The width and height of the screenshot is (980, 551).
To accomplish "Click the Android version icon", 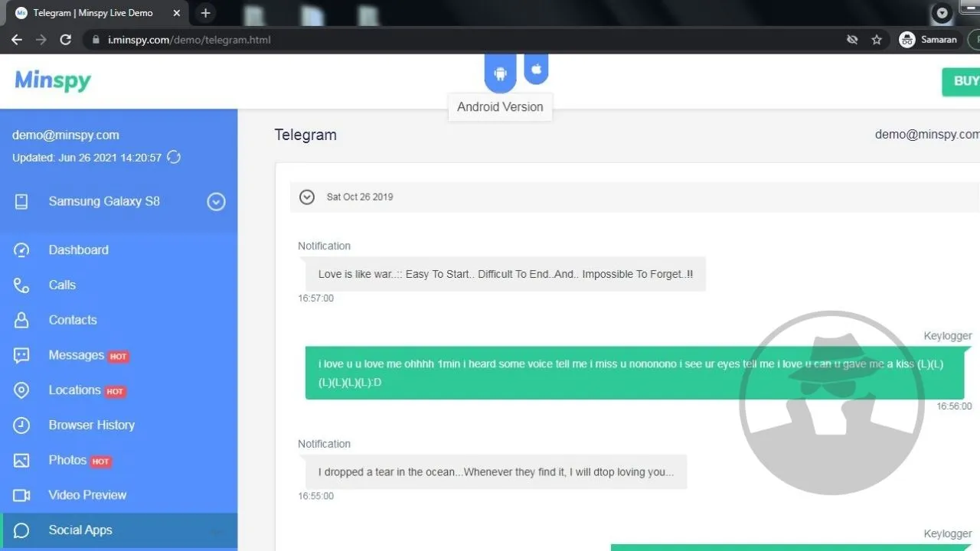I will (501, 73).
